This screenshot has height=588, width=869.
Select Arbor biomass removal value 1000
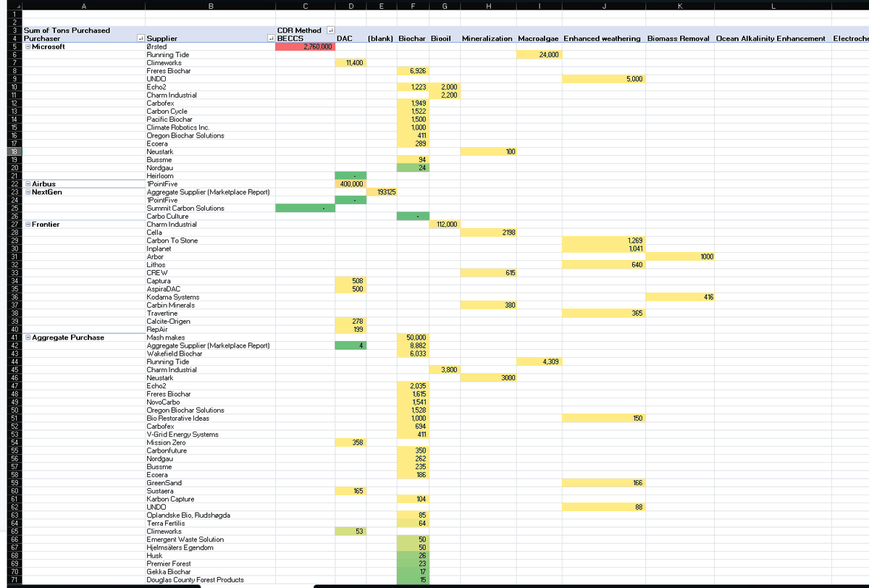(679, 257)
